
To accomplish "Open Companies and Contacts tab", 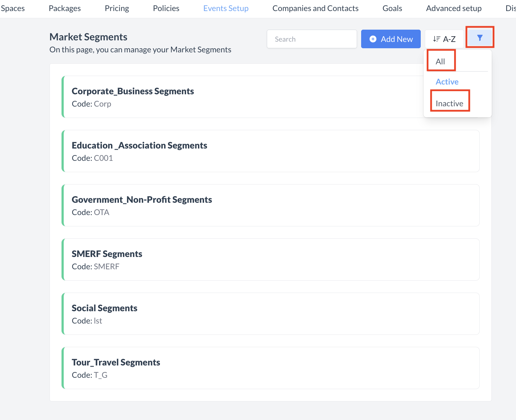I will [x=315, y=9].
